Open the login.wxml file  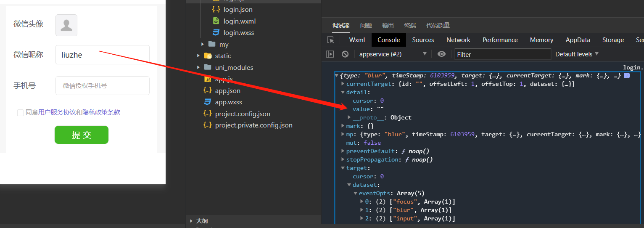click(x=240, y=21)
